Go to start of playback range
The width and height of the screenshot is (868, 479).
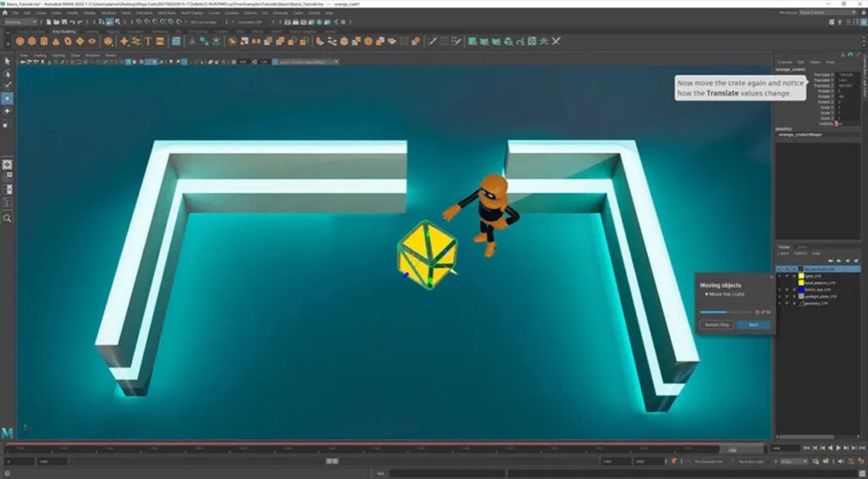[808, 448]
